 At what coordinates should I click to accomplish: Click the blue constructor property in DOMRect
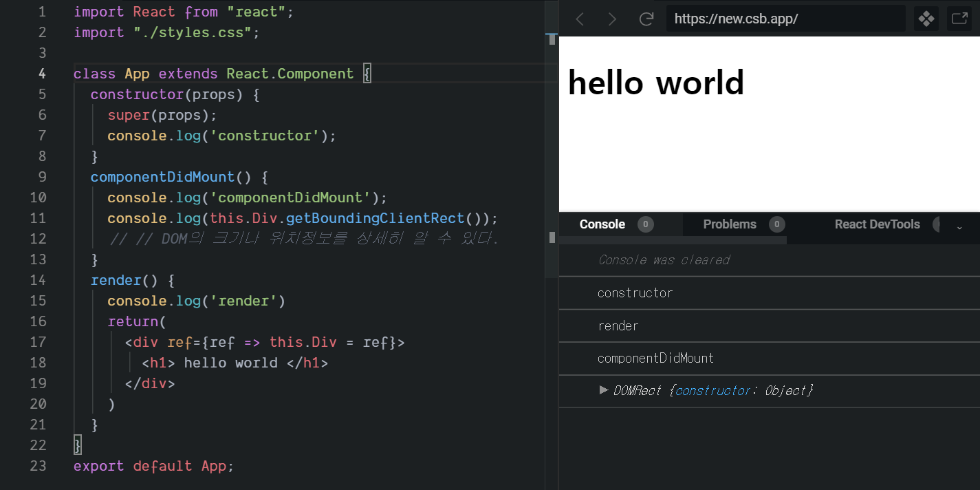712,391
